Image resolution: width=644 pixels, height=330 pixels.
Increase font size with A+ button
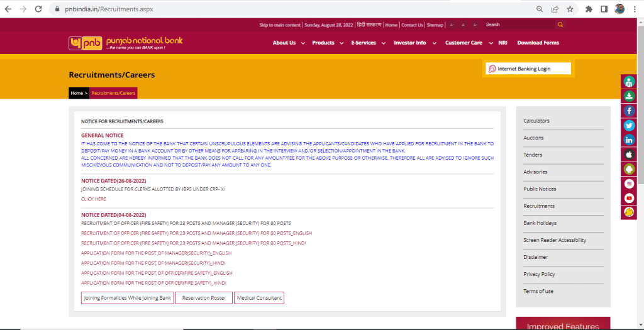[x=475, y=25]
